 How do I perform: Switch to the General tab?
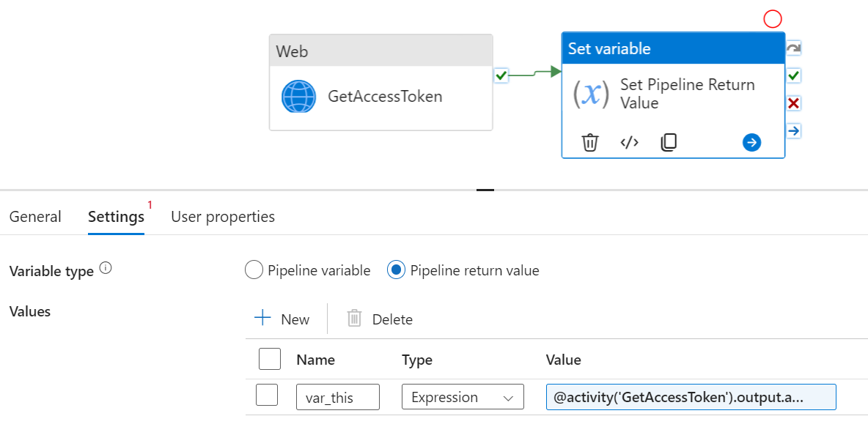coord(35,217)
